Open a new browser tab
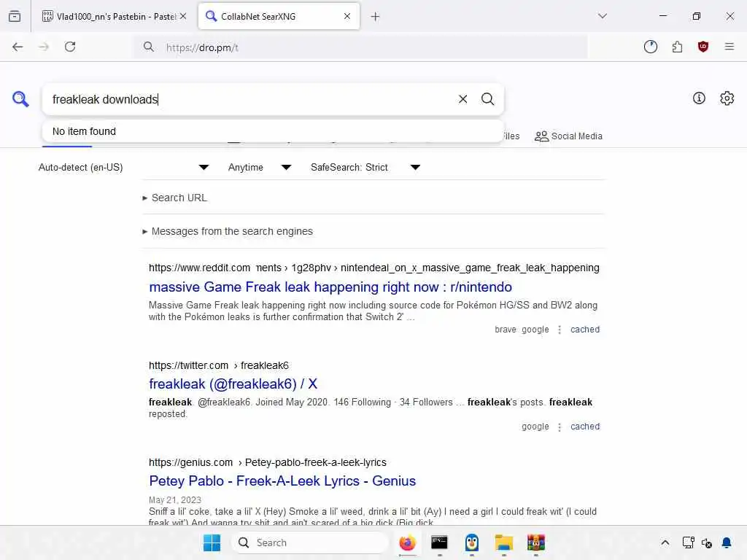Image resolution: width=747 pixels, height=560 pixels. (375, 17)
